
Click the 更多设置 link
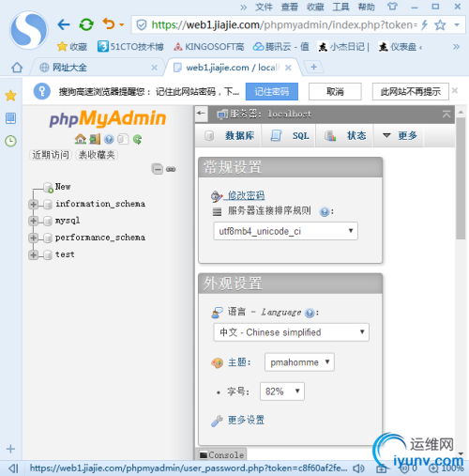tap(246, 420)
